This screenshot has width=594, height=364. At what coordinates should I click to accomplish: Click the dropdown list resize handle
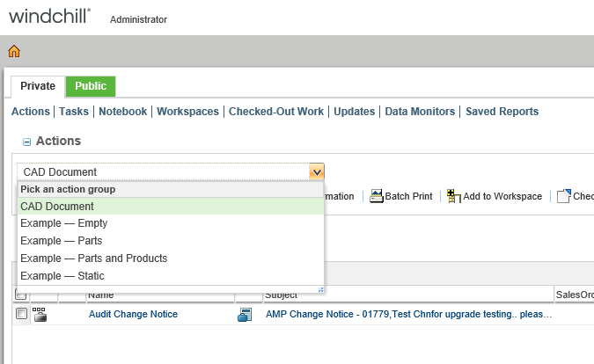tap(321, 290)
